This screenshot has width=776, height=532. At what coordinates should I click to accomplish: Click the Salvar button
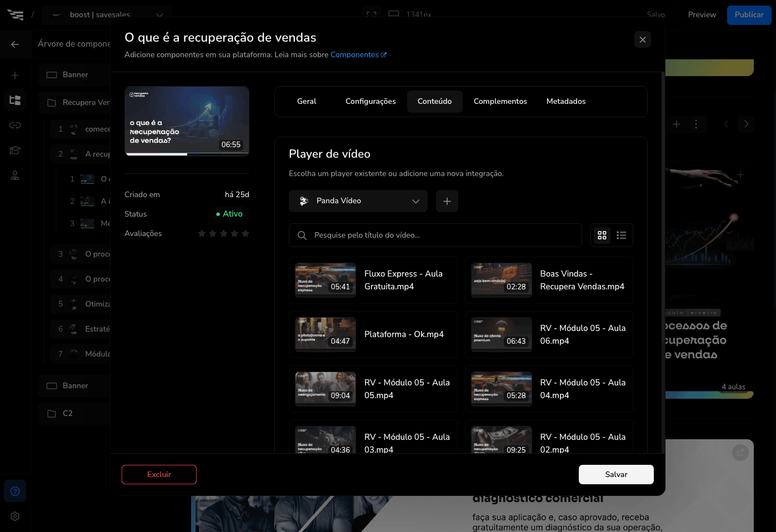(616, 474)
